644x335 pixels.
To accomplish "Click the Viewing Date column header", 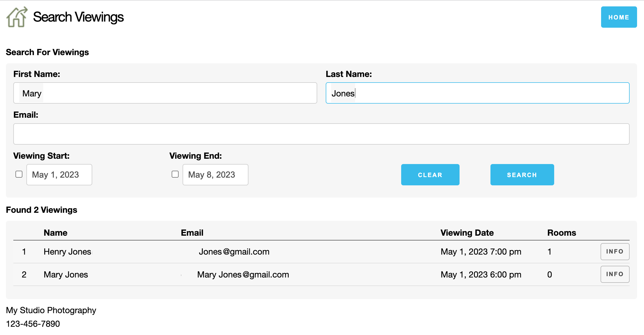I will [x=467, y=233].
